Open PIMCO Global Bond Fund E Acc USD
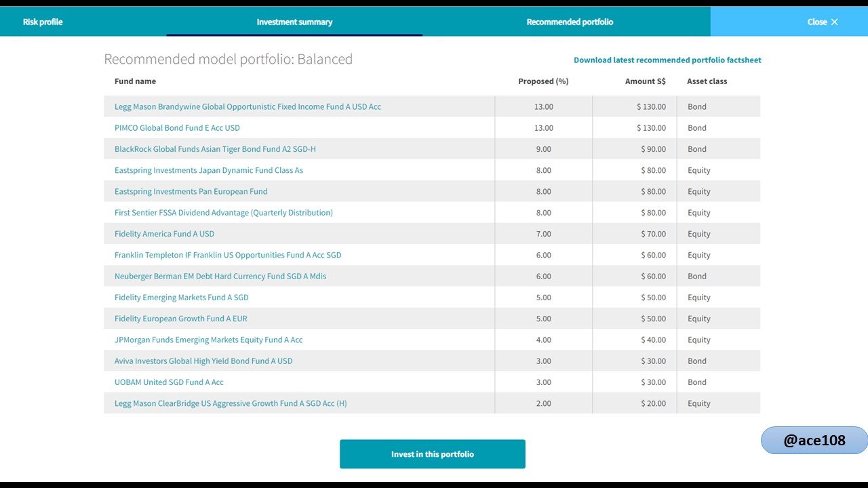 pyautogui.click(x=177, y=127)
